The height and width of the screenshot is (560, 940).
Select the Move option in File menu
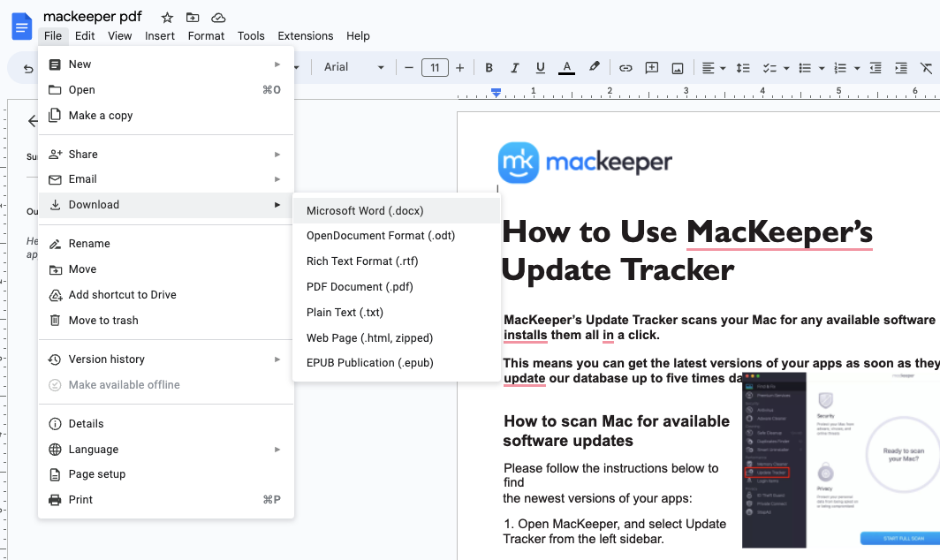tap(166, 269)
